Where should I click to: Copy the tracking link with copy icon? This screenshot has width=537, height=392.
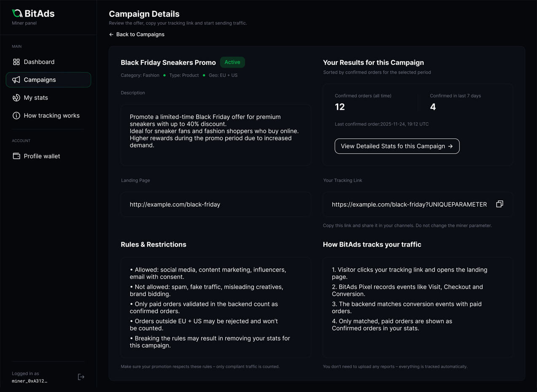click(500, 204)
